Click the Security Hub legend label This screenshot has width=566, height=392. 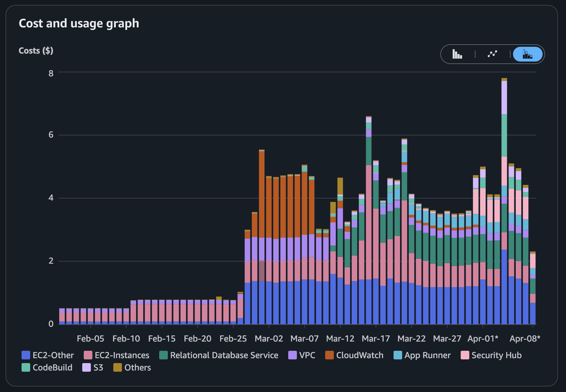pyautogui.click(x=496, y=355)
